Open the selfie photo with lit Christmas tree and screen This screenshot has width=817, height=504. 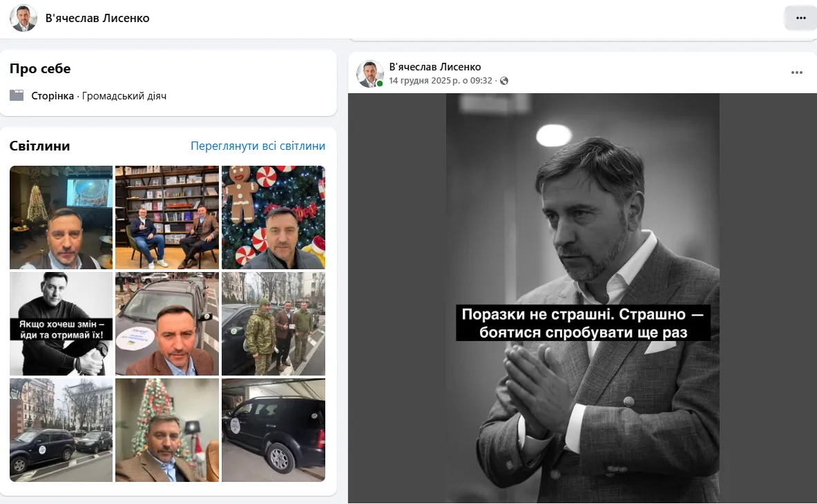coord(61,217)
